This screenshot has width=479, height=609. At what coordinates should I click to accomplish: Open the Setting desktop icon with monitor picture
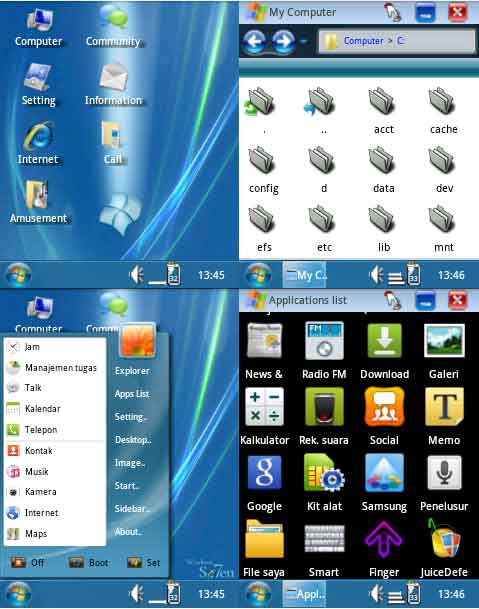pos(38,84)
